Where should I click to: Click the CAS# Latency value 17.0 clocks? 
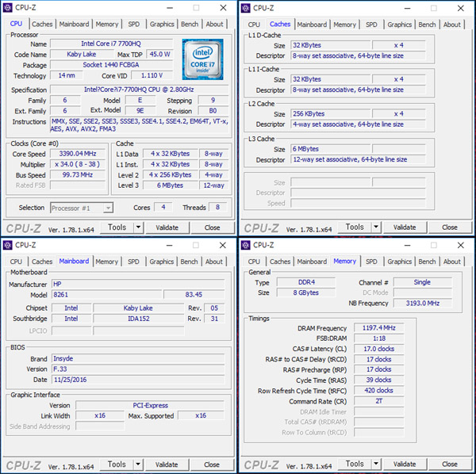coord(379,349)
